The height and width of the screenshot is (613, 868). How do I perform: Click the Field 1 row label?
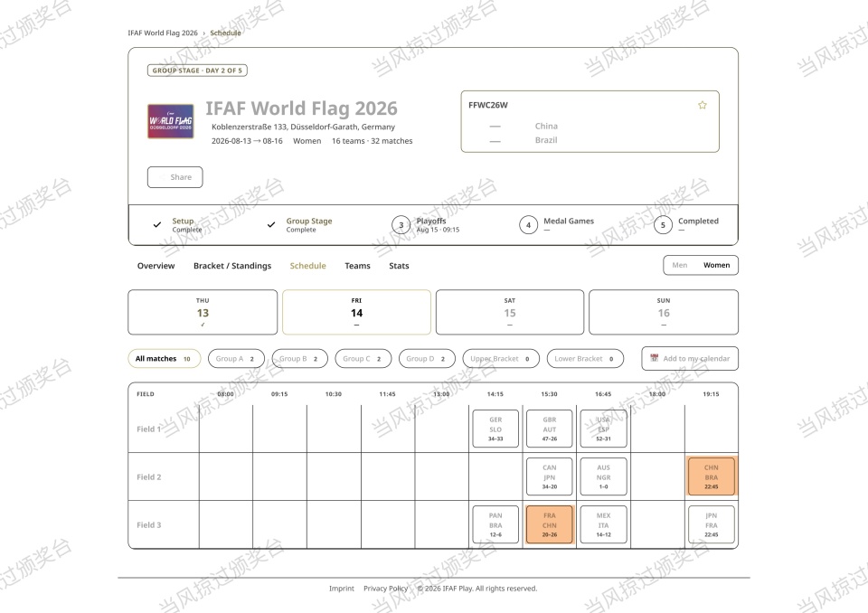(149, 429)
